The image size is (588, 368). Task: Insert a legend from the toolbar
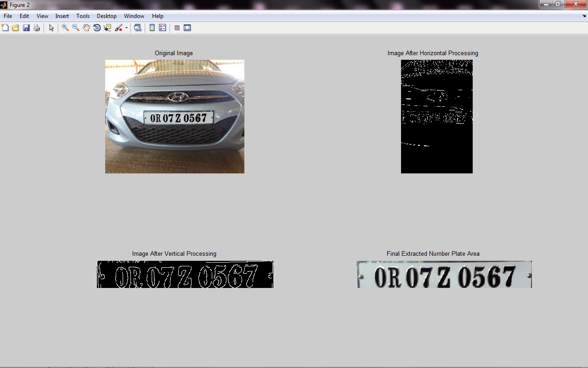tap(162, 28)
